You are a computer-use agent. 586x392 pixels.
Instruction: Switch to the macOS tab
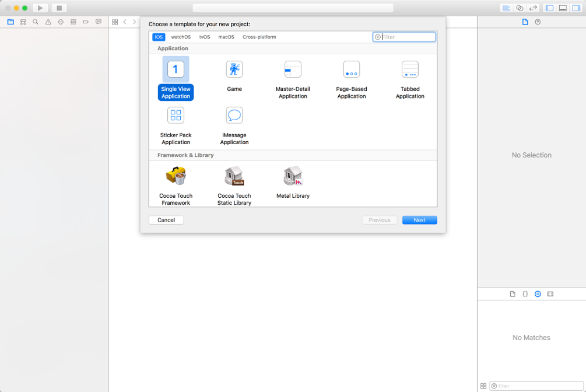click(226, 37)
